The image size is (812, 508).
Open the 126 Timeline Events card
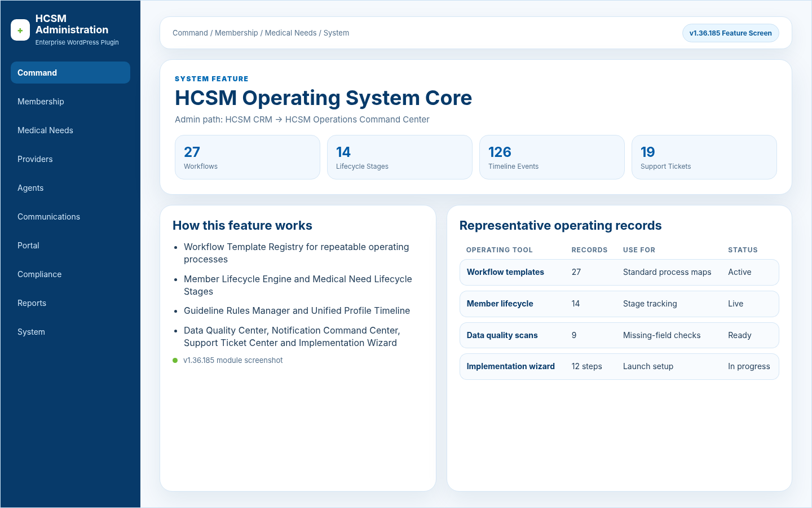click(x=552, y=157)
